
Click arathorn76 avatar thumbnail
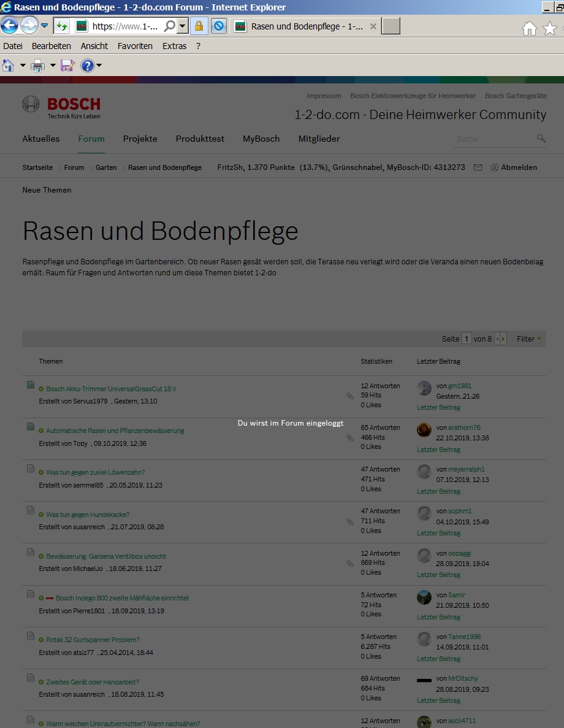coord(424,430)
